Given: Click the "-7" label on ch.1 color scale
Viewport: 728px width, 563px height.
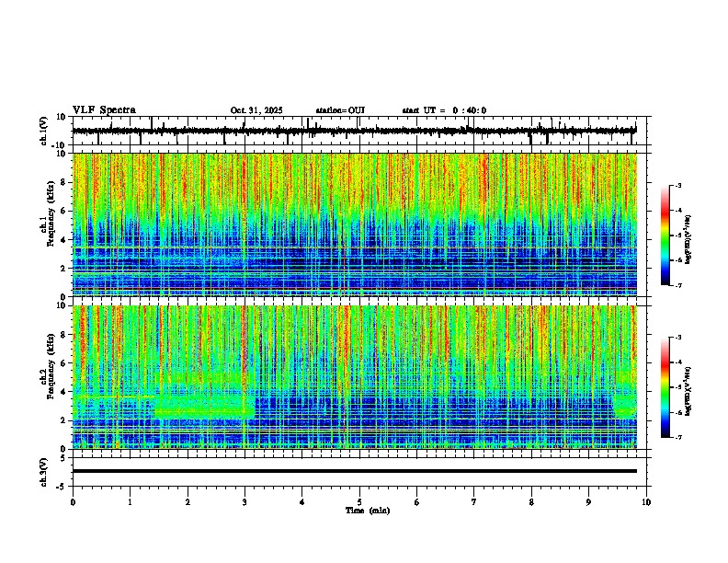Looking at the screenshot, I should [678, 286].
